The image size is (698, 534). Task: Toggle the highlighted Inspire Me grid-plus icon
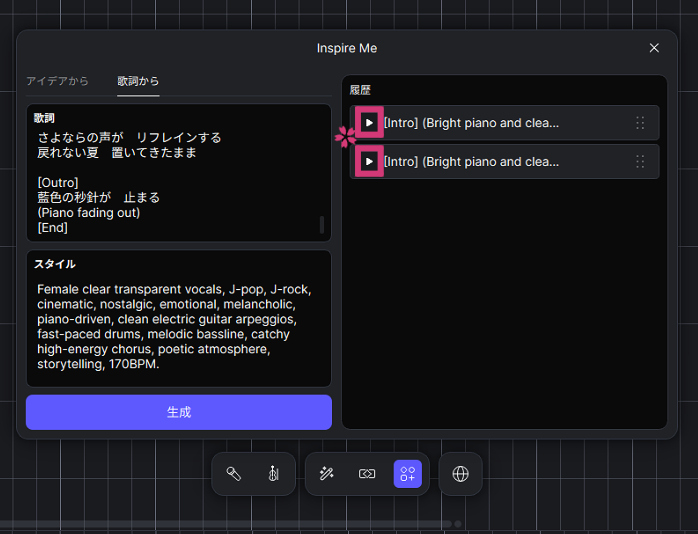pyautogui.click(x=408, y=474)
